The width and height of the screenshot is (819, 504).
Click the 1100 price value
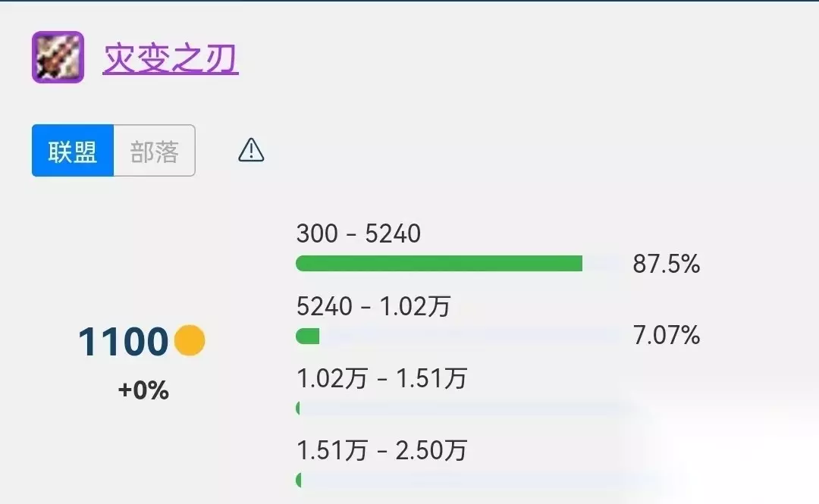[123, 342]
